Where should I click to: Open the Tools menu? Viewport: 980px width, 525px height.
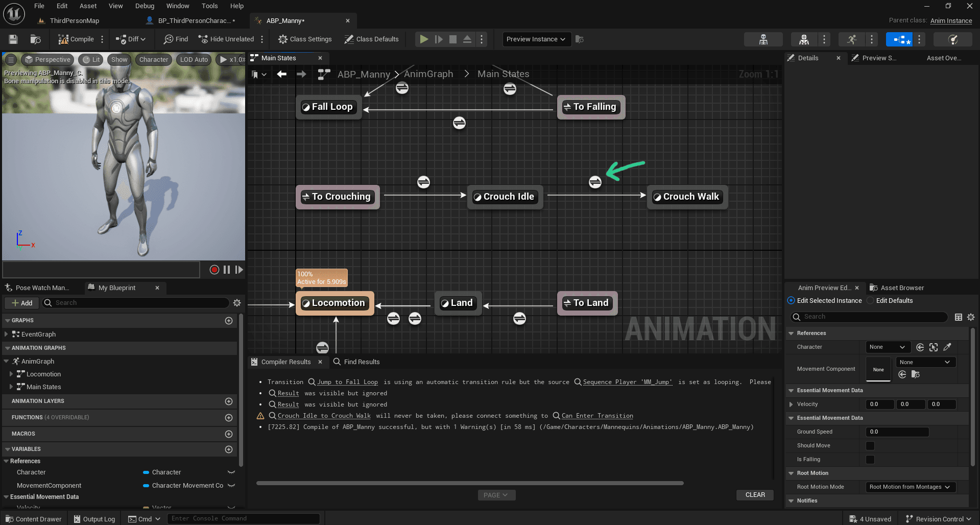[209, 6]
